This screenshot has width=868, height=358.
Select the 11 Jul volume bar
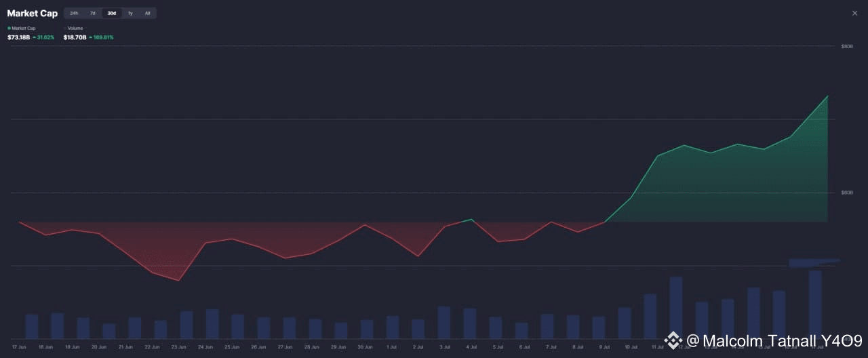tap(650, 316)
